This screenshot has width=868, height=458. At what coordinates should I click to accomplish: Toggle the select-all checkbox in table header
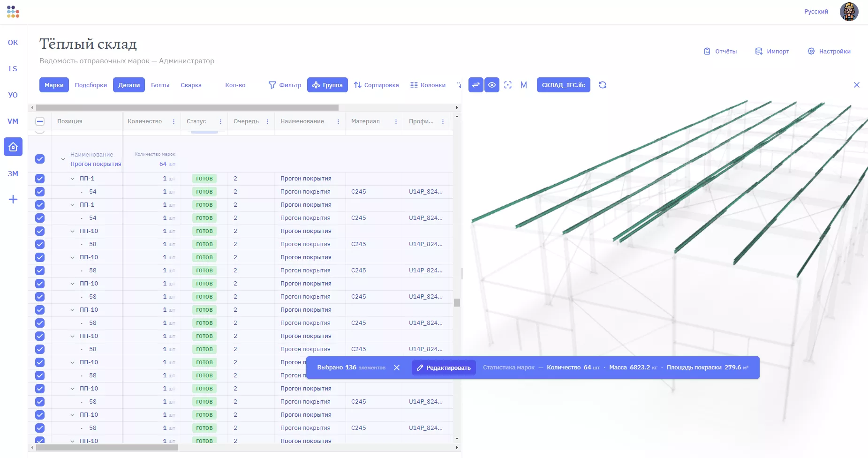coord(40,121)
